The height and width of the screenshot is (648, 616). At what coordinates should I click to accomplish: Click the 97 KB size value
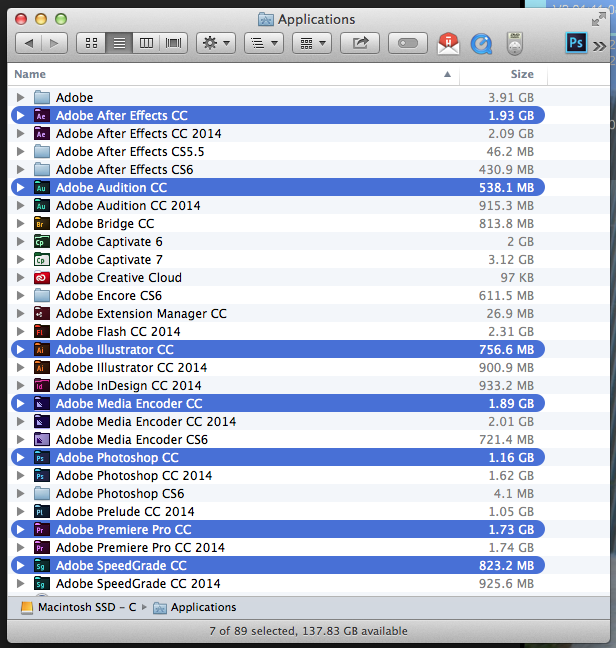[x=517, y=278]
